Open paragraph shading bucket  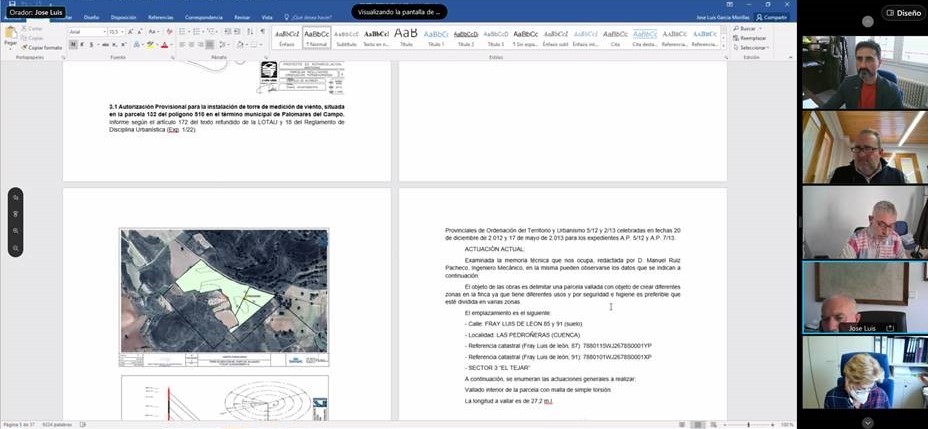point(241,45)
